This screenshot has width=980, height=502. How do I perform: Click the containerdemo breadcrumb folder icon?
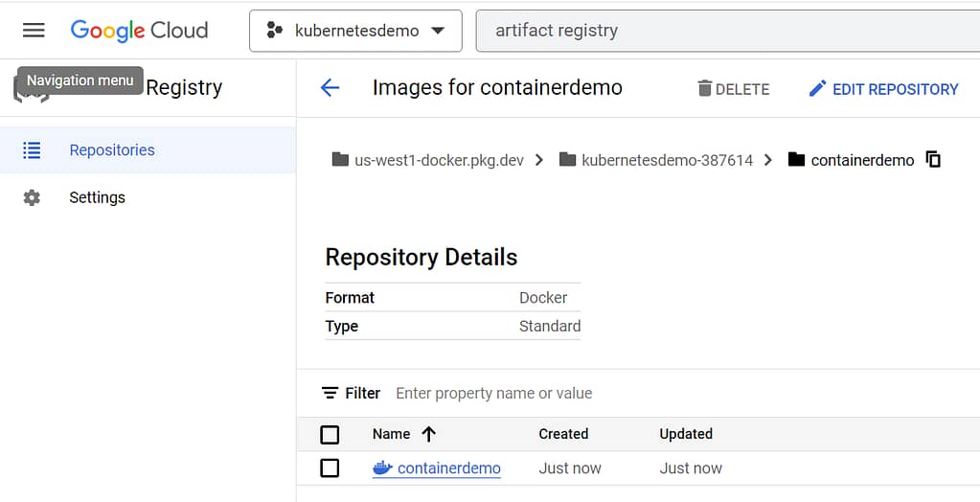coord(796,159)
